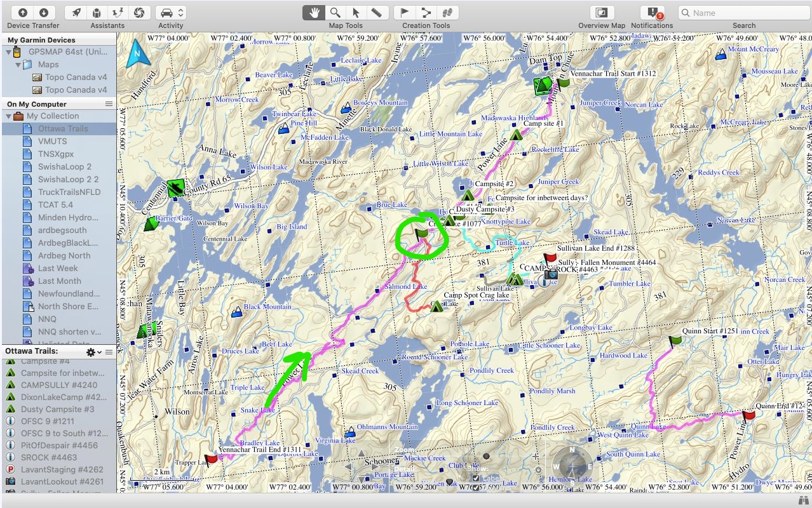Collapse the Maps folder under device

point(18,65)
